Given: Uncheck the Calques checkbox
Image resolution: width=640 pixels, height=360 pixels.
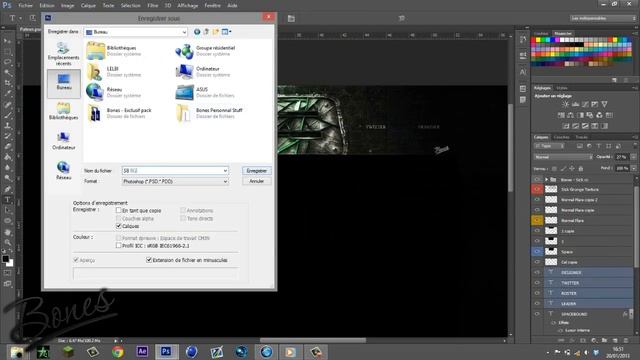Looking at the screenshot, I should click(x=118, y=226).
